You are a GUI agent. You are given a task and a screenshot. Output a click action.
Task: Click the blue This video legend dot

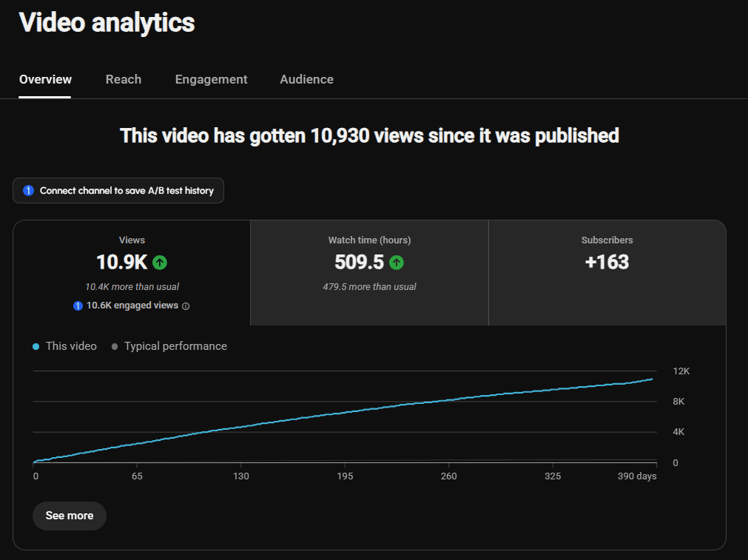pyautogui.click(x=36, y=347)
